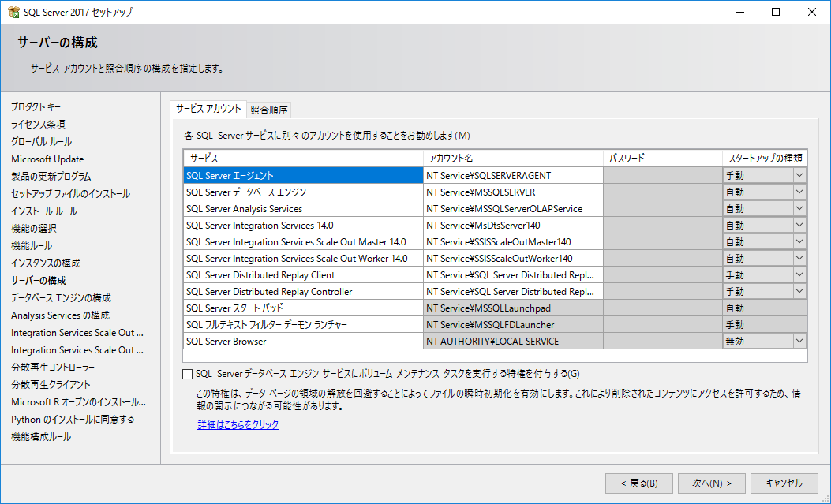The width and height of the screenshot is (831, 504).
Task: Open startup type dropdown for SQL Server Browser
Action: pyautogui.click(x=799, y=342)
